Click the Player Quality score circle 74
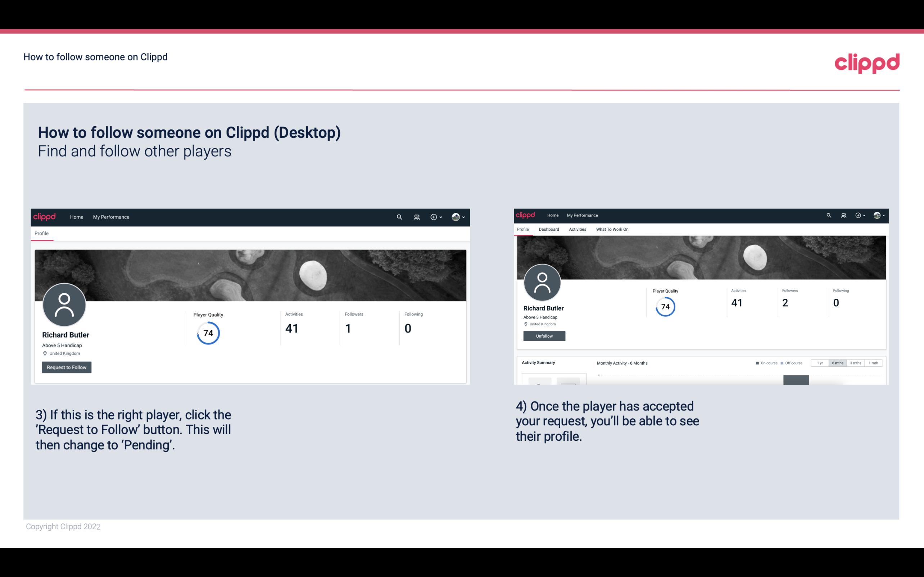Viewport: 924px width, 577px height. tap(207, 333)
